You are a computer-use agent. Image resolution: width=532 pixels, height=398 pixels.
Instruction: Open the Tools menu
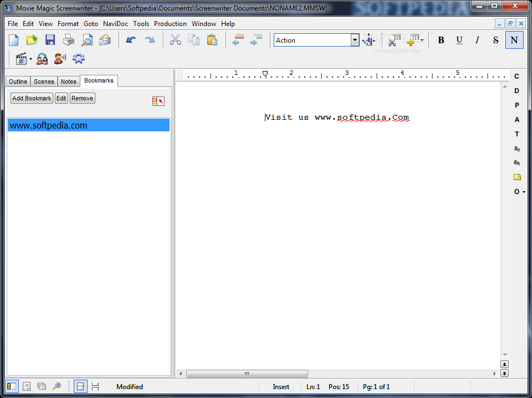coord(141,24)
